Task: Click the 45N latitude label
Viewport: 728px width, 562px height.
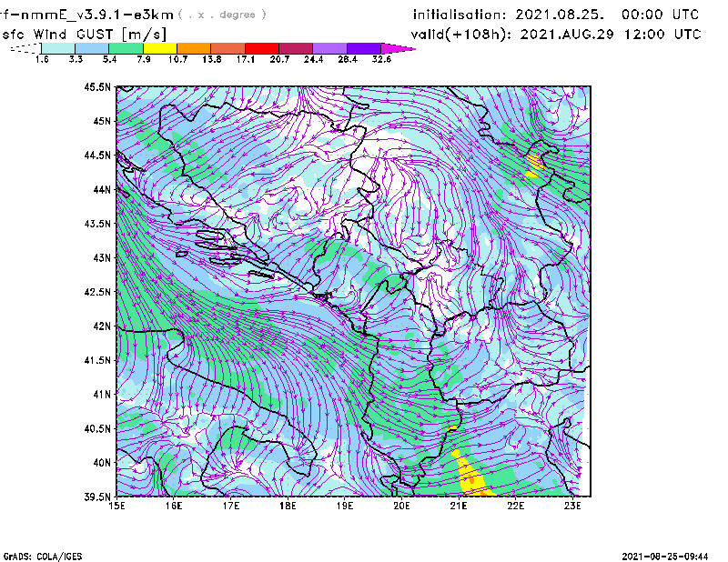Action: point(102,121)
